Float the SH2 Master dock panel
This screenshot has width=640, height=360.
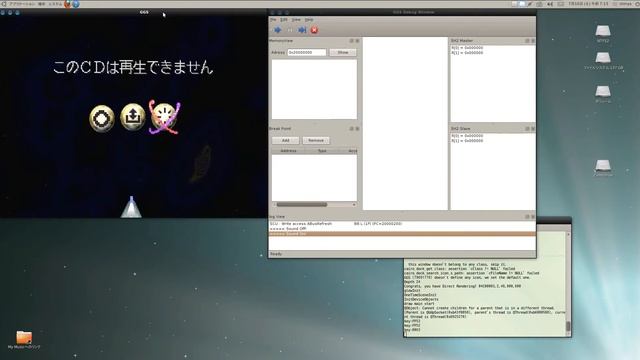[x=527, y=41]
